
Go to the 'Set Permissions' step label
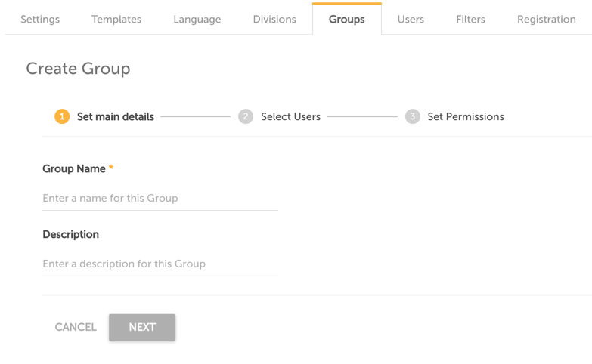click(466, 117)
